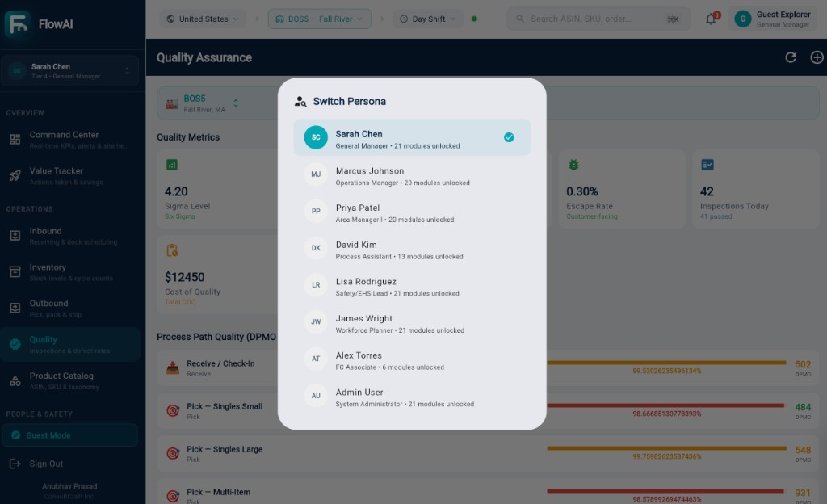This screenshot has height=504, width=827.
Task: Open the Value Tracker rocket icon
Action: (15, 175)
